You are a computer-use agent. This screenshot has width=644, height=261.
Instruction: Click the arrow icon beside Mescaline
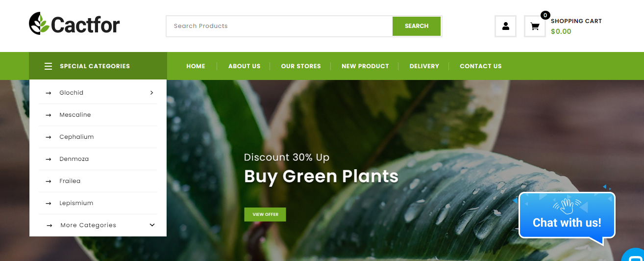(48, 115)
